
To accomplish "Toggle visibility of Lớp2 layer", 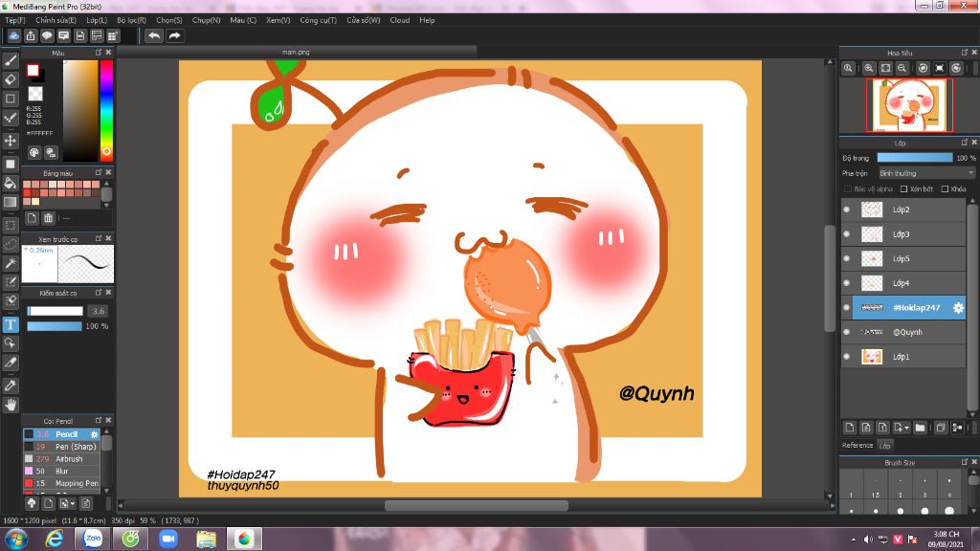I will click(x=847, y=209).
